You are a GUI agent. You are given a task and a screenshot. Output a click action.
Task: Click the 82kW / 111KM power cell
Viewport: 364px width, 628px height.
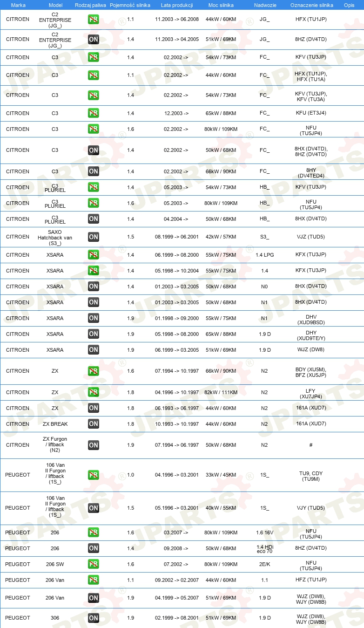tap(221, 392)
